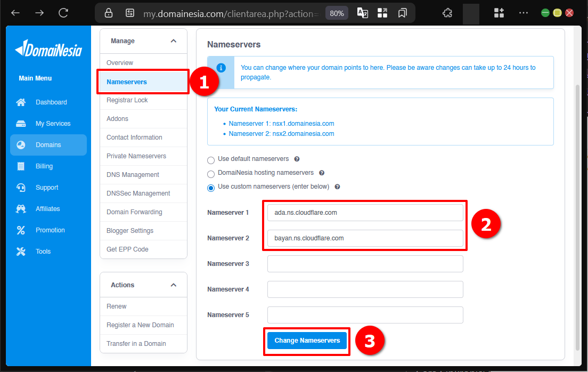Viewport: 588px width, 372px height.
Task: Open Dashboard from the main menu
Action: point(48,102)
